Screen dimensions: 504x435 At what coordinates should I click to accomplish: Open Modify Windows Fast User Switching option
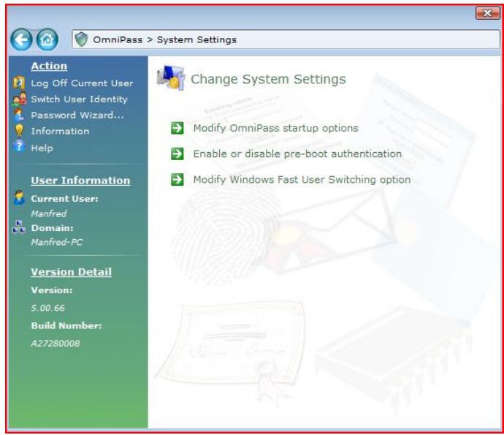pos(302,180)
